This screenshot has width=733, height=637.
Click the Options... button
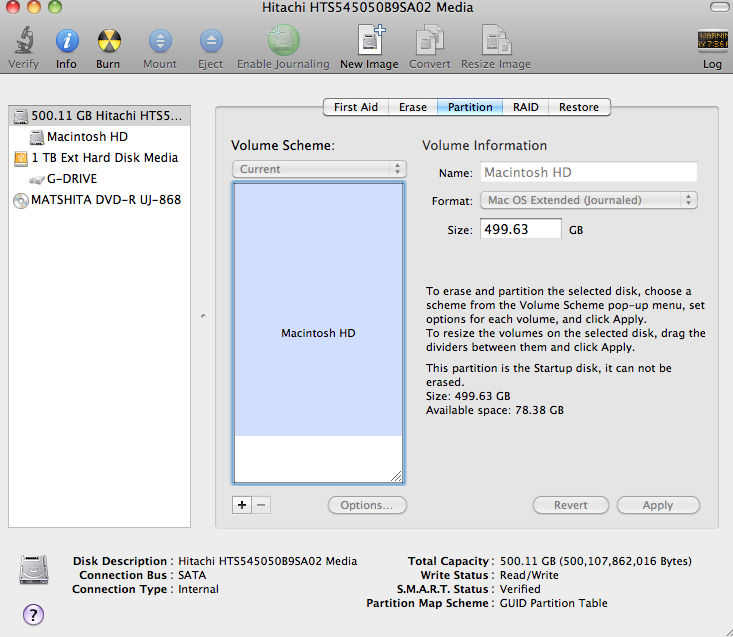coord(367,505)
